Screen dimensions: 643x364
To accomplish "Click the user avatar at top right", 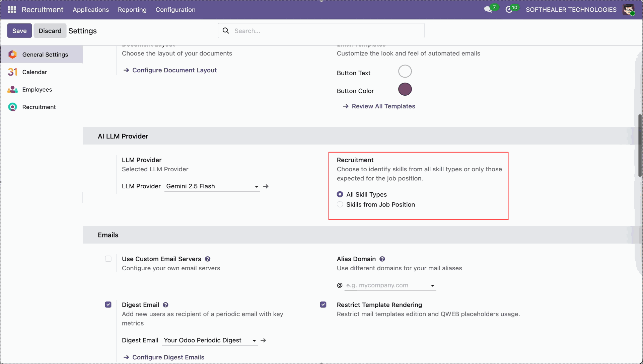I will pyautogui.click(x=628, y=10).
